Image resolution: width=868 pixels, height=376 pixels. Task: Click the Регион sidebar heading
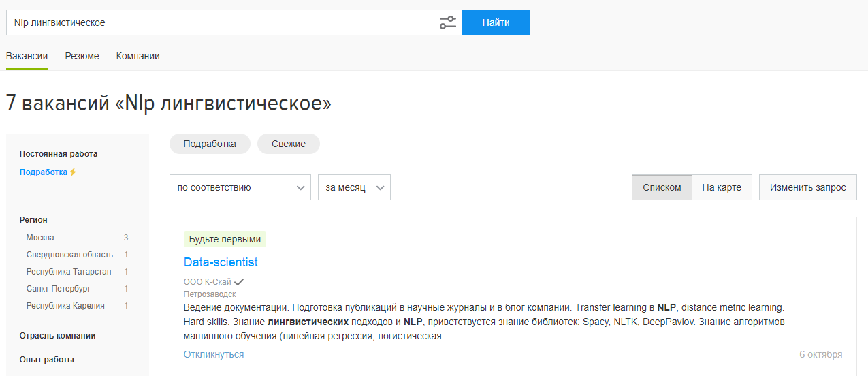(33, 220)
